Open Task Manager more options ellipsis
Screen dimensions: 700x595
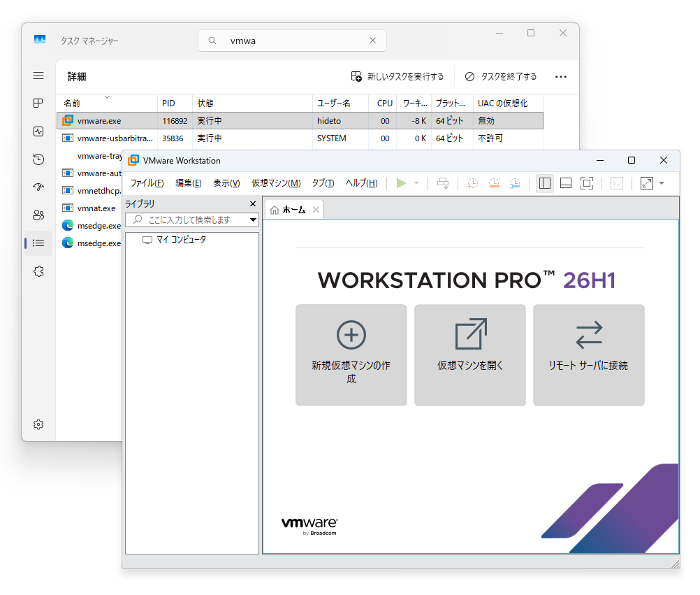(561, 77)
